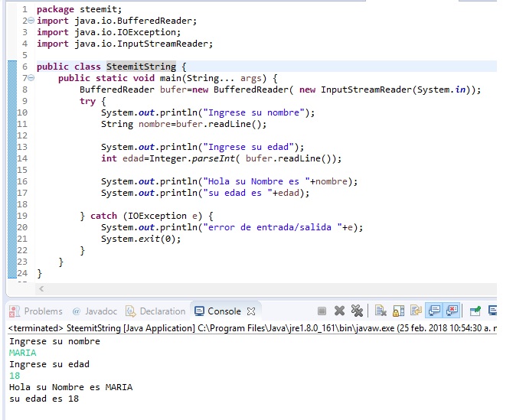
Task: Pin the console view
Action: tap(475, 311)
